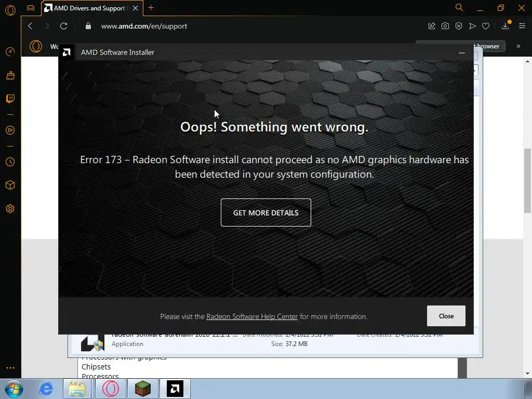Open Extensions cube icon in sidebar
This screenshot has width=532, height=399.
[x=10, y=185]
